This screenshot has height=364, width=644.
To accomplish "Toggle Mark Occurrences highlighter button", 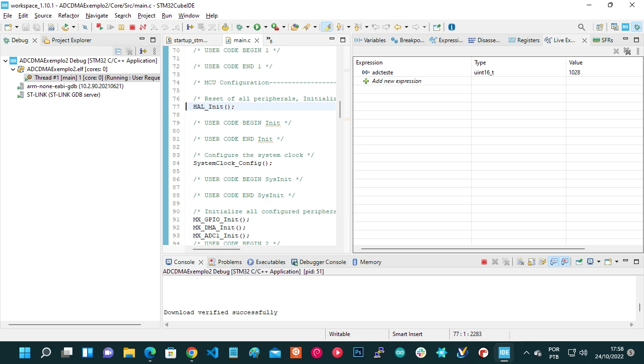I will (327, 27).
